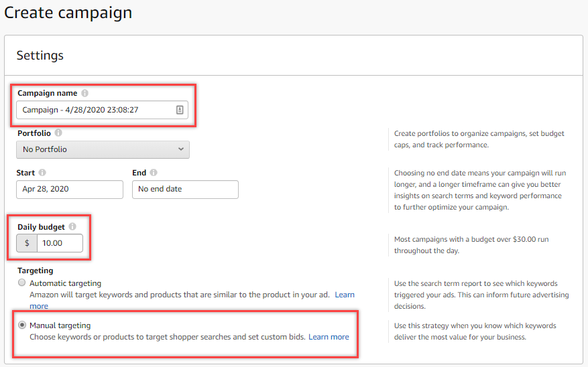
Task: Click the Start date info icon
Action: tap(42, 172)
